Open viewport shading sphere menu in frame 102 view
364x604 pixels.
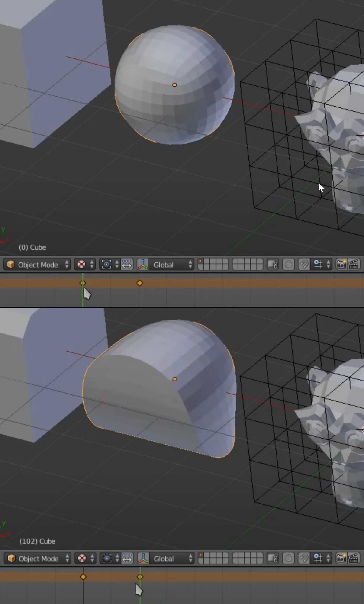(x=85, y=559)
